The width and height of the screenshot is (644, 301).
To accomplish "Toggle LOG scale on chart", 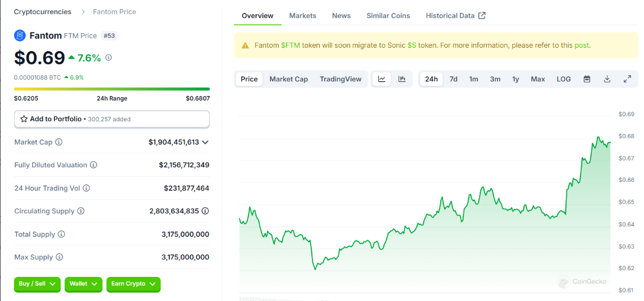I will pyautogui.click(x=563, y=79).
